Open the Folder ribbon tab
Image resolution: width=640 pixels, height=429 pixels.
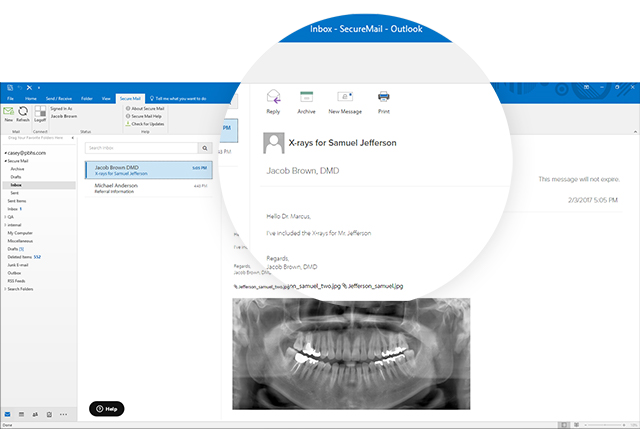coord(87,98)
